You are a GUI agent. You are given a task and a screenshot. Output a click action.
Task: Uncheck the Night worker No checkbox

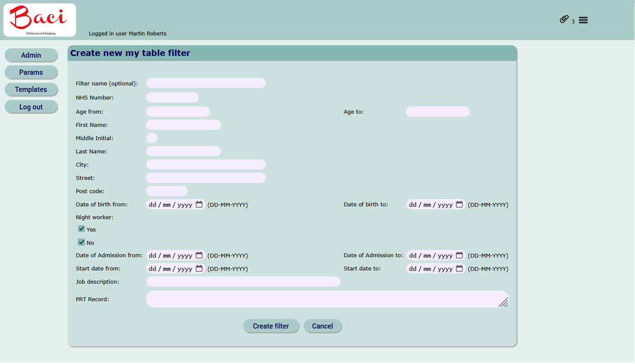pos(81,242)
